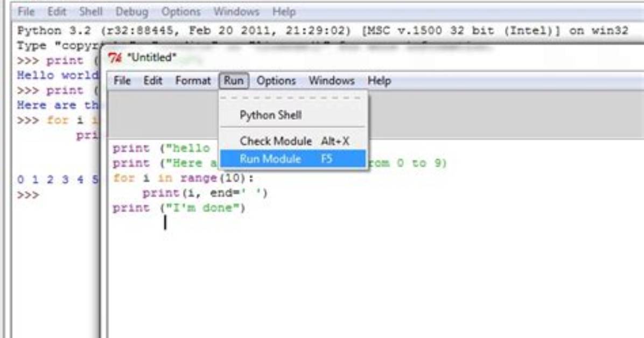Click the "Untitled" window title text
The width and height of the screenshot is (644, 338).
point(151,58)
